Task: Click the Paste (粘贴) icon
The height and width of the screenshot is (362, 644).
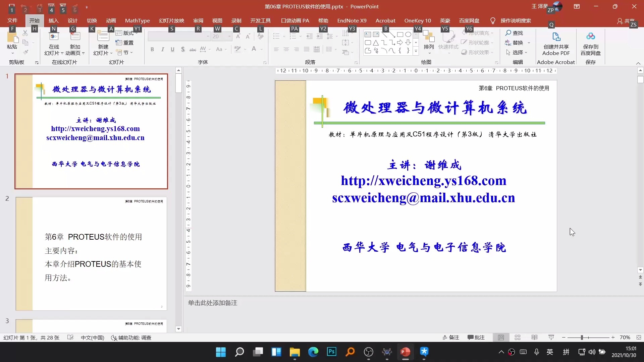Action: click(x=12, y=38)
